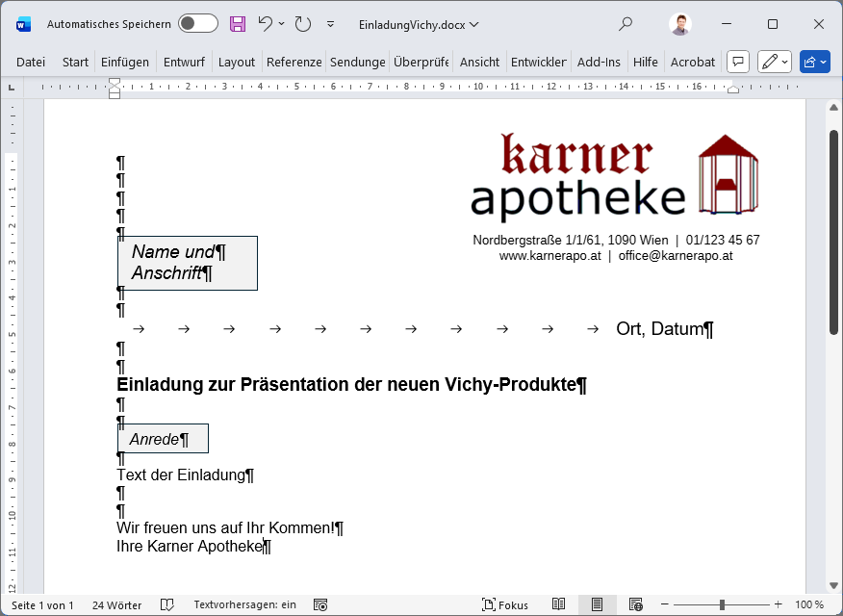Click the 'Ort, Datum' text
843x616 pixels.
pos(659,328)
